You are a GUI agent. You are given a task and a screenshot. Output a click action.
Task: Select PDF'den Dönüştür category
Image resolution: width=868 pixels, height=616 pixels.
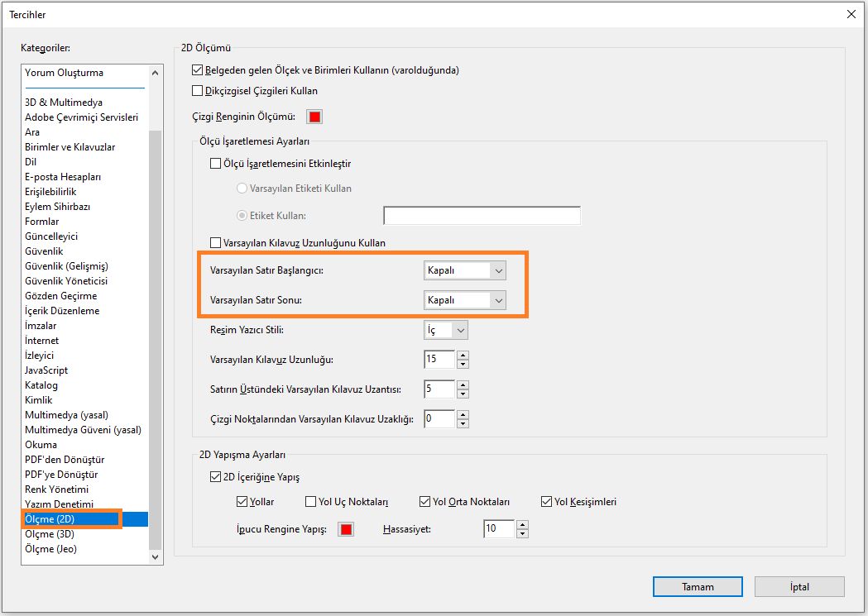tap(65, 460)
